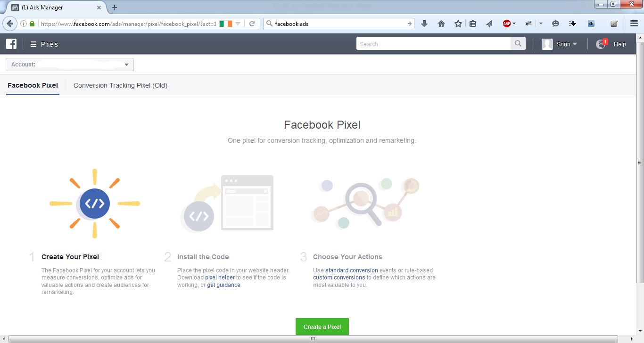Click the green padlock icon
Image resolution: width=644 pixels, height=343 pixels.
coord(32,24)
